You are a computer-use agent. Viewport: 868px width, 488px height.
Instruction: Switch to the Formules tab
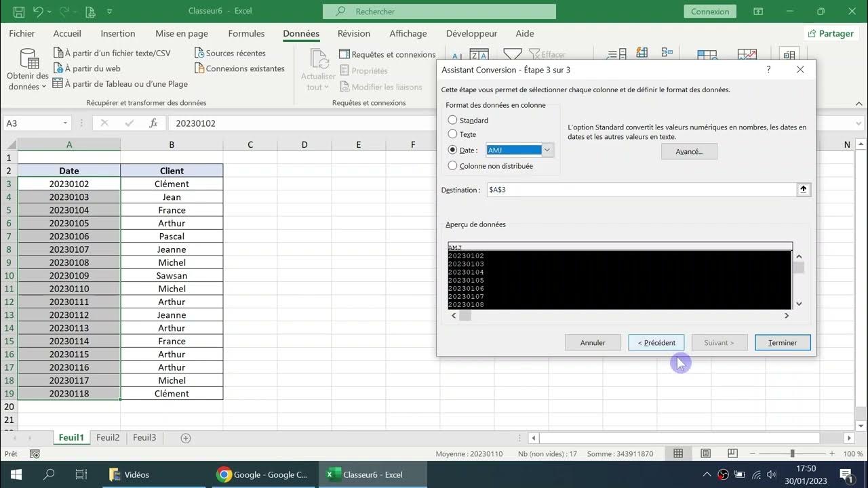click(x=246, y=33)
